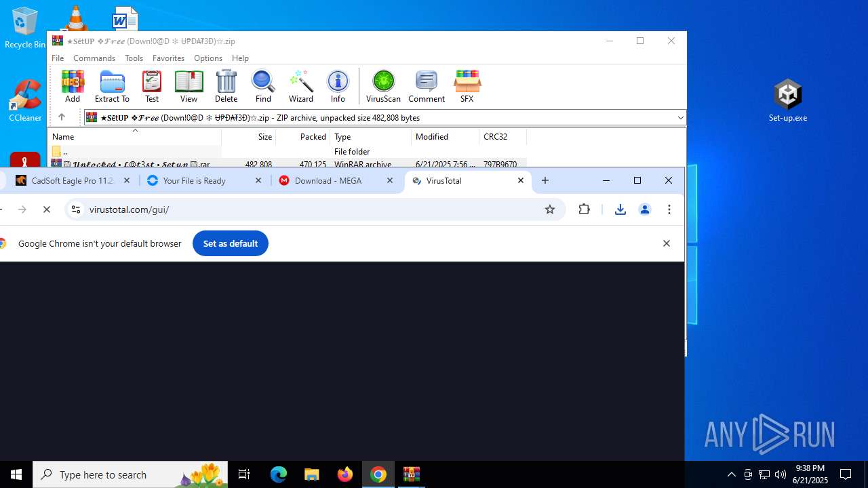Image resolution: width=868 pixels, height=488 pixels.
Task: Bookmark this page with star icon
Action: [550, 209]
